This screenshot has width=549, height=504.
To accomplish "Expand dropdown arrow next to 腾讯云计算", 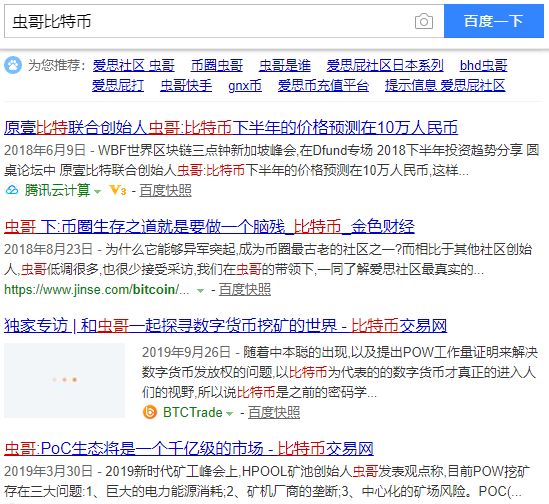I will pos(98,191).
